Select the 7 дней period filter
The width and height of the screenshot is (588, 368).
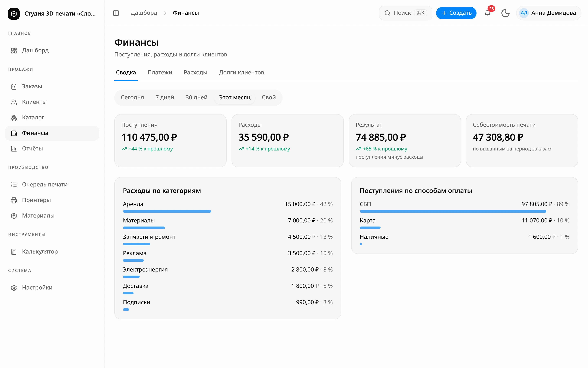[165, 97]
